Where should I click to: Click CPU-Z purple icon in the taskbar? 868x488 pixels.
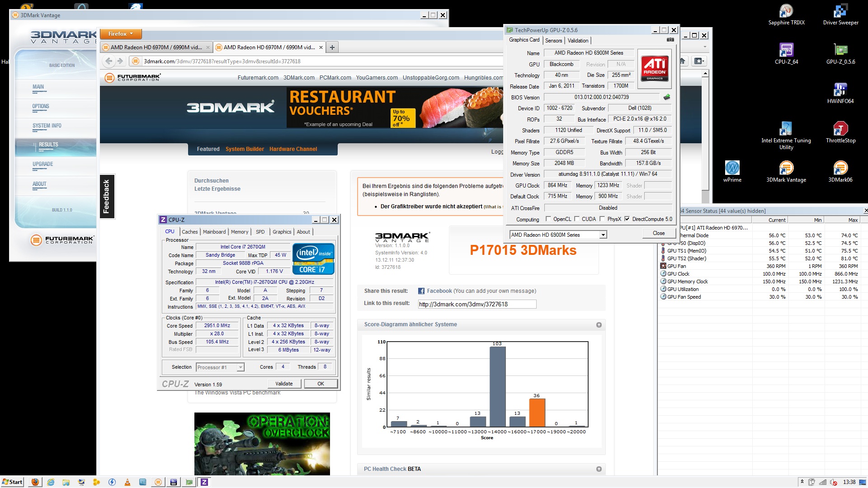click(x=204, y=482)
